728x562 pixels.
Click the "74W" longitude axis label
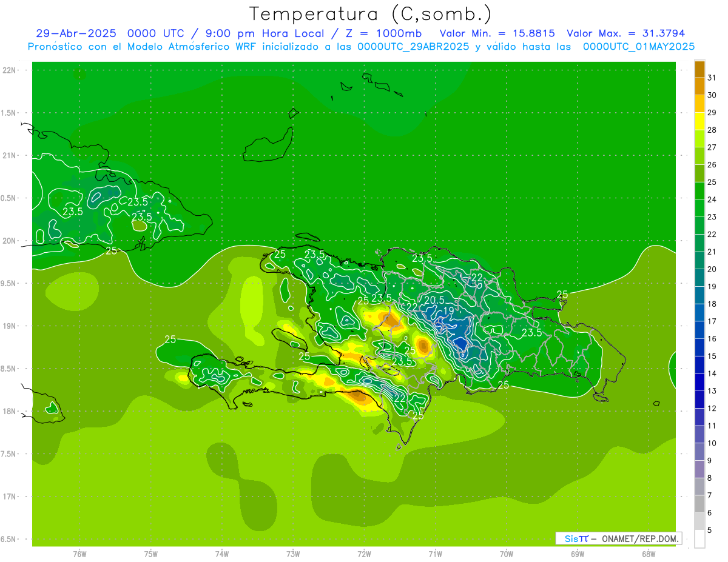pyautogui.click(x=222, y=554)
